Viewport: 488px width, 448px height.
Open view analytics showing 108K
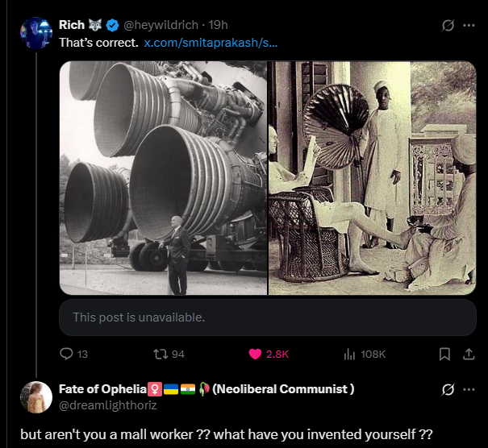pyautogui.click(x=350, y=354)
